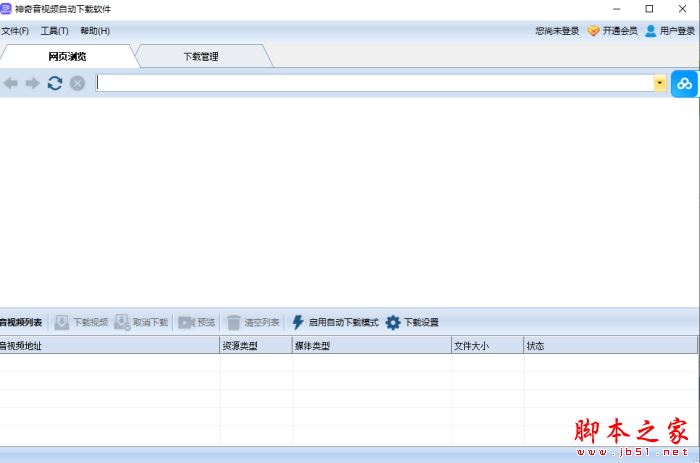Minimize the application window
This screenshot has height=463, width=700.
point(617,9)
